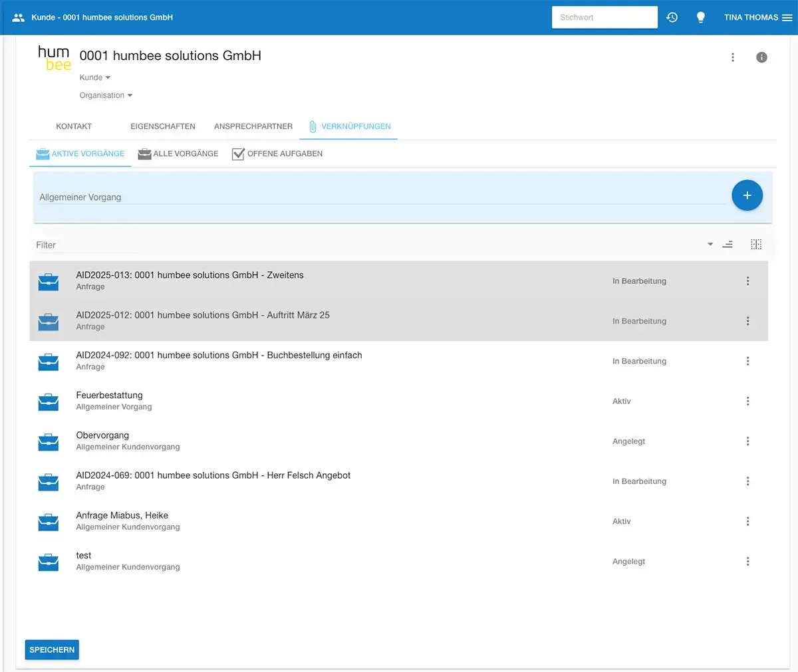Click the Stichwort search field

pos(604,17)
